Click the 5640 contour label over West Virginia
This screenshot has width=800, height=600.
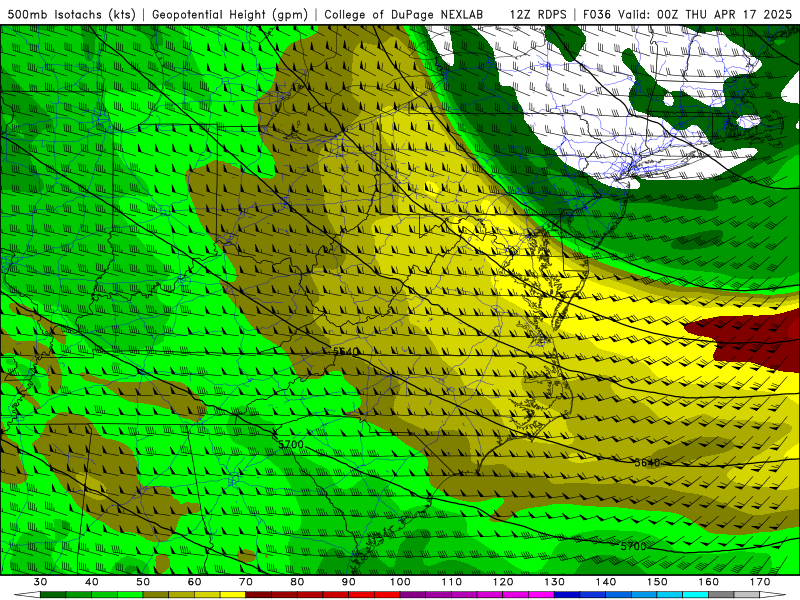[345, 352]
